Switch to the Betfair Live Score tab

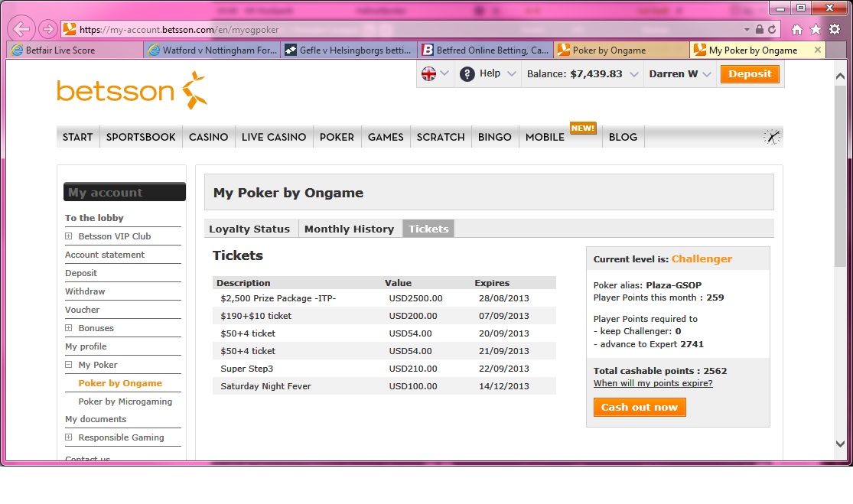click(75, 50)
